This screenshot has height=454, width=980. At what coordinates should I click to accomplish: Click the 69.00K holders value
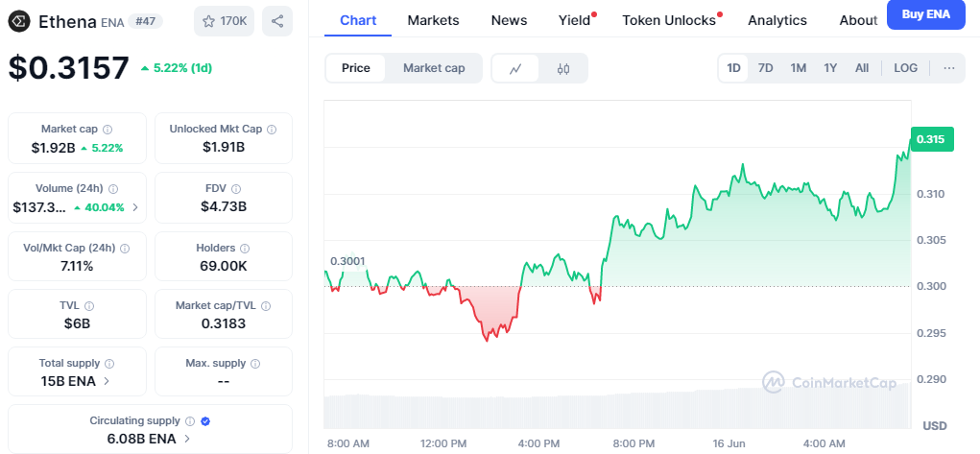click(223, 267)
